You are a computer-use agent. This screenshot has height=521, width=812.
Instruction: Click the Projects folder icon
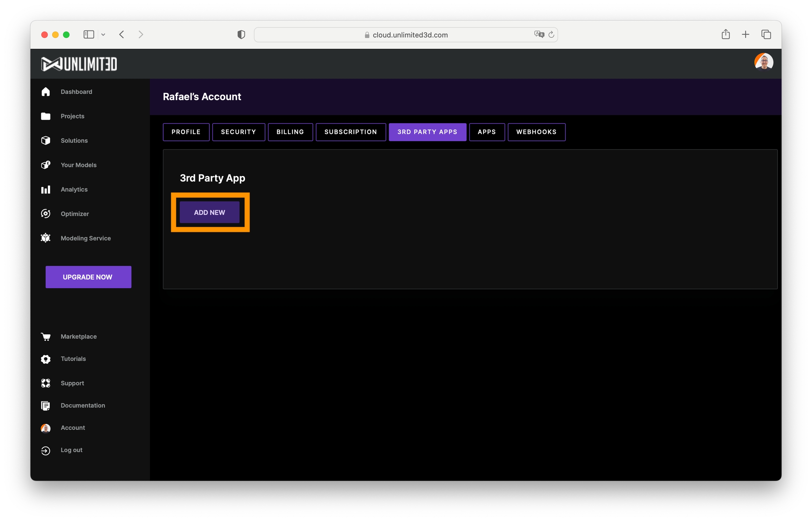point(46,116)
